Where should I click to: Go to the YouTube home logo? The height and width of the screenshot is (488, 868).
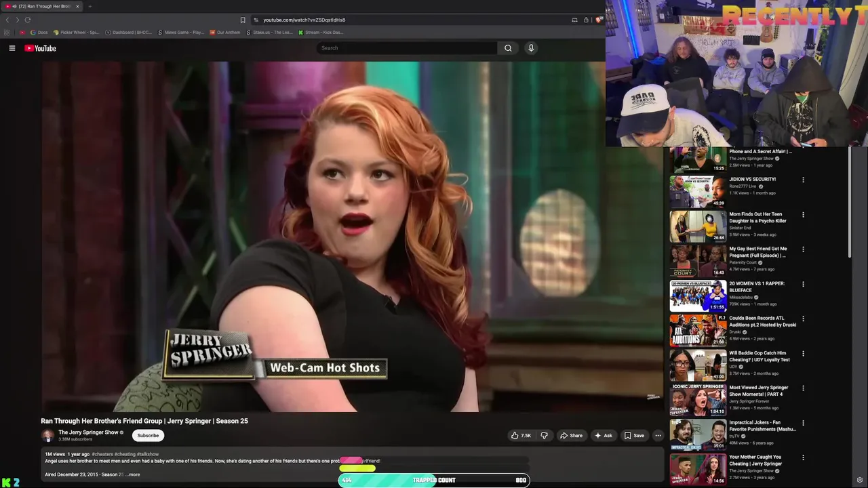pos(41,48)
